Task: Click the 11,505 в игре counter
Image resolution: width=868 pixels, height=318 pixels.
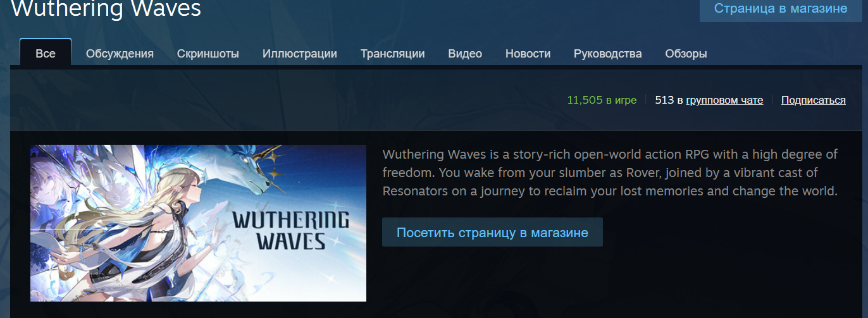Action: pos(602,100)
